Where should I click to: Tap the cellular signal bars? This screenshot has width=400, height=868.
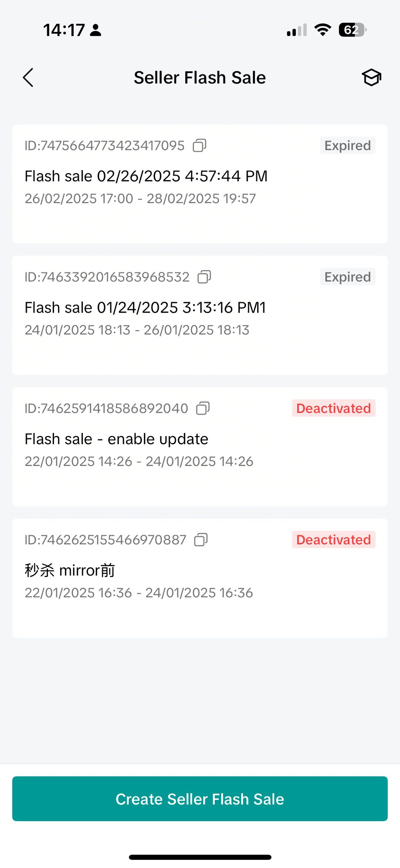tap(297, 30)
